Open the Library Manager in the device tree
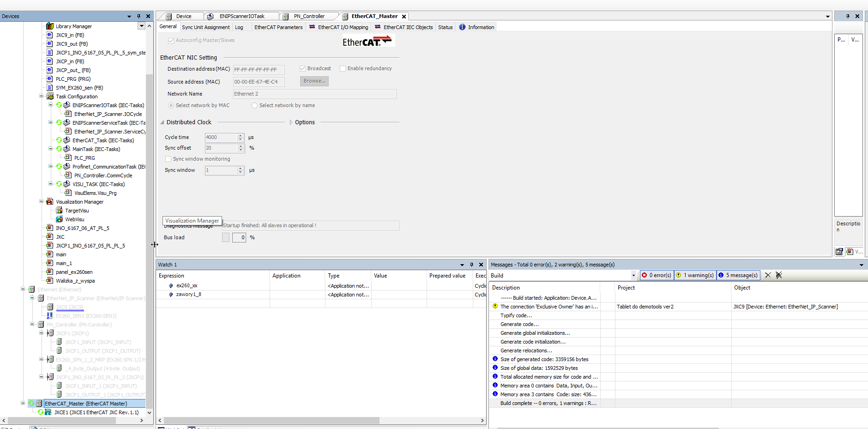This screenshot has height=429, width=868. point(74,26)
